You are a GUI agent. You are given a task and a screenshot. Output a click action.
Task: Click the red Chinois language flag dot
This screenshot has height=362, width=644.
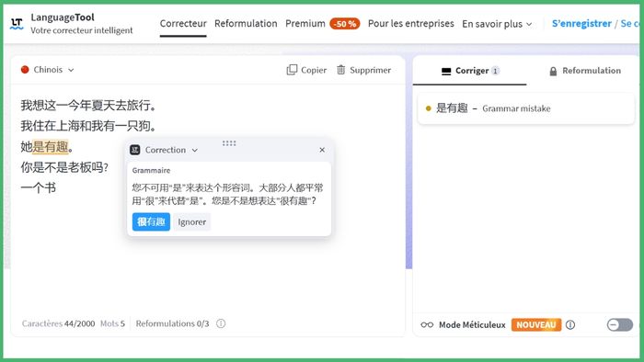(25, 70)
